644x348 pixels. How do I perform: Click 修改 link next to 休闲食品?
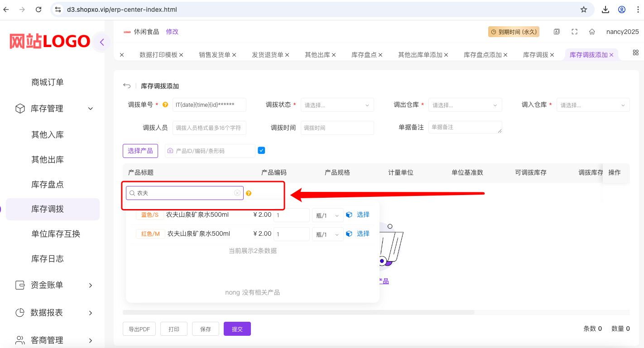[172, 32]
